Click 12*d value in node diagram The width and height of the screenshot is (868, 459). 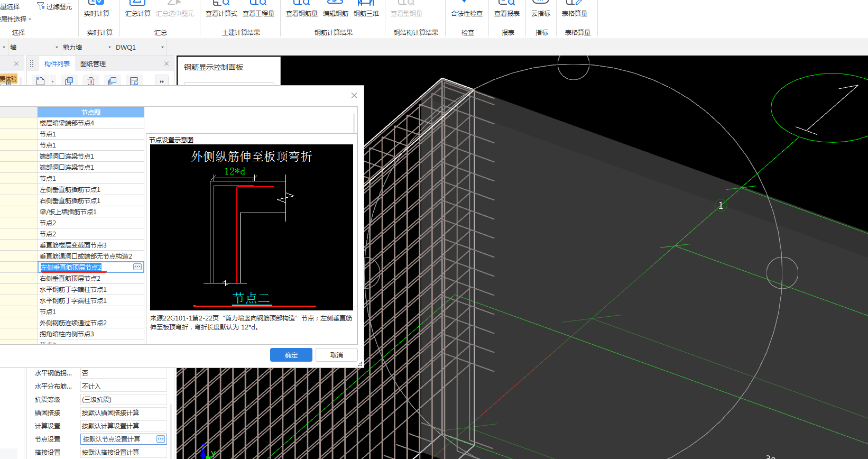pos(235,171)
